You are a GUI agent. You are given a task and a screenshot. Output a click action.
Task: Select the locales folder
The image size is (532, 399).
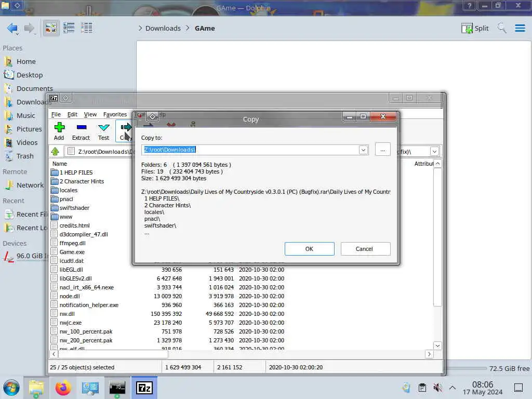pyautogui.click(x=69, y=190)
